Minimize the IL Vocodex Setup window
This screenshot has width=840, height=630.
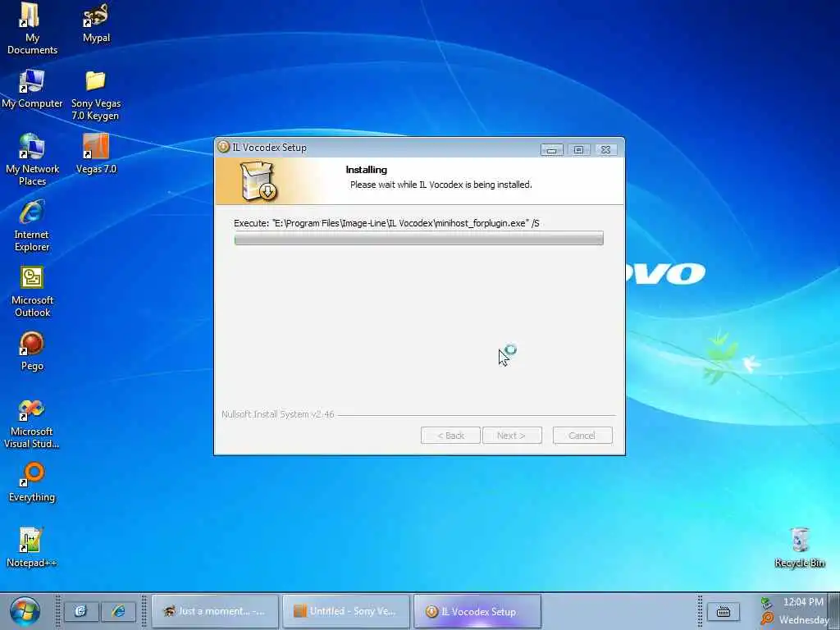click(x=551, y=150)
